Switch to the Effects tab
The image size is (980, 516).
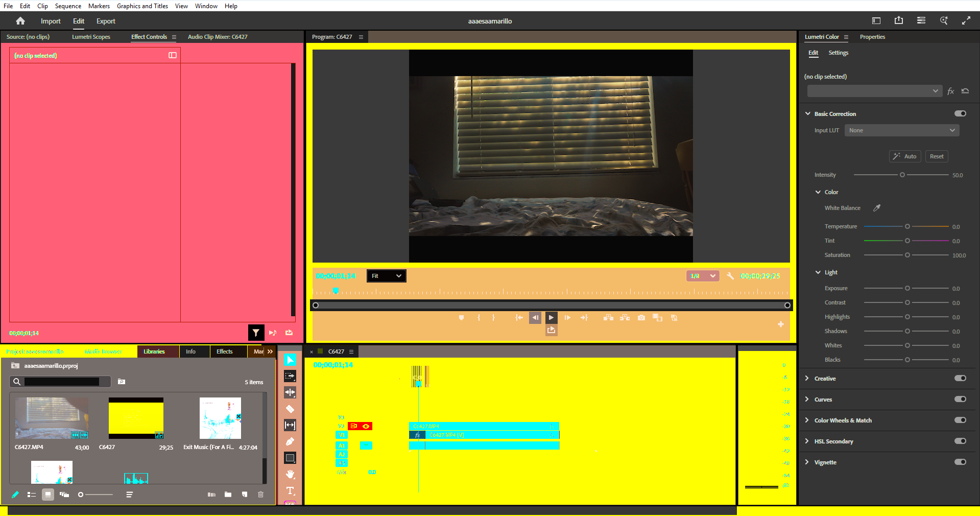[225, 351]
